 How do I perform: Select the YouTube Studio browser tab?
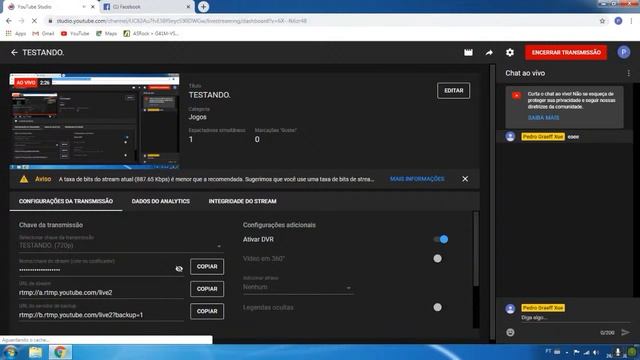pyautogui.click(x=51, y=7)
